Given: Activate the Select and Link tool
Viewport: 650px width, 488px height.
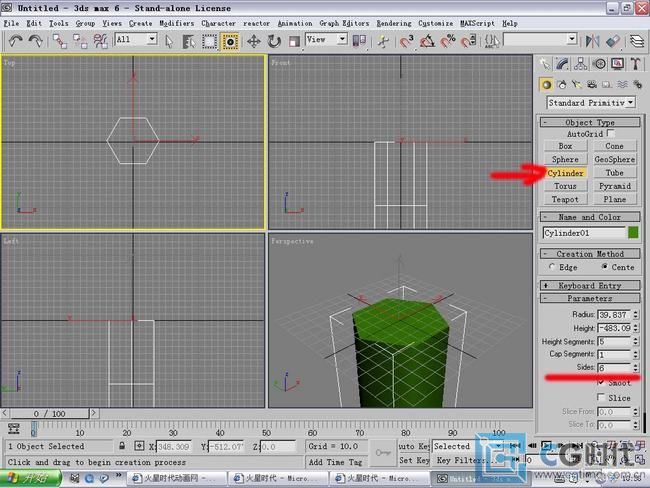Looking at the screenshot, I should click(x=60, y=41).
